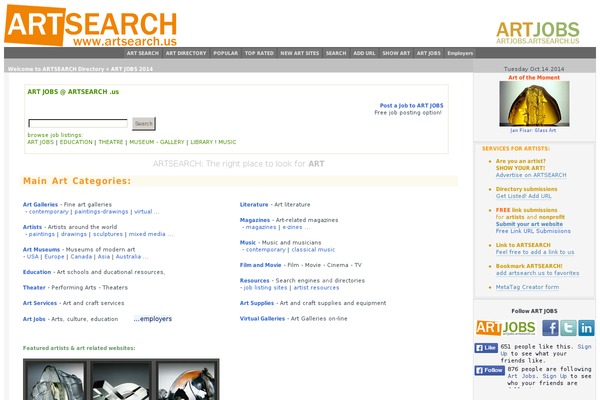Open Employers in the navigation bar
600x400 pixels.
point(460,53)
